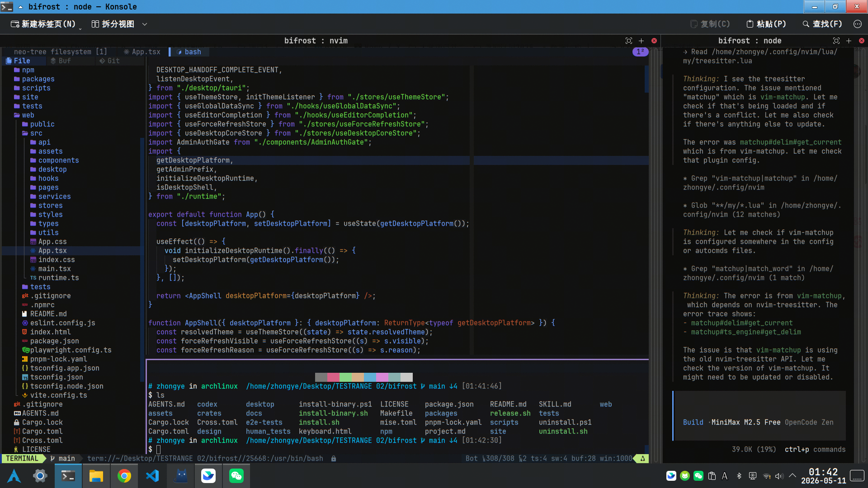868x488 pixels.
Task: Open the clipboard tray icon
Action: (x=712, y=476)
